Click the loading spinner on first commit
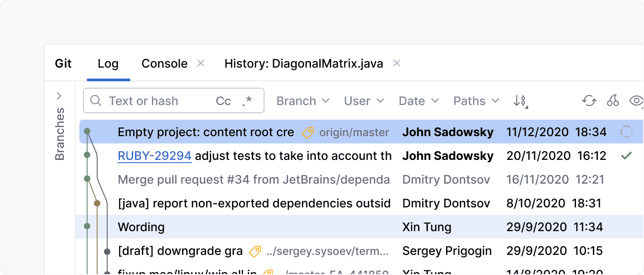Viewport: 644px width, 275px height. point(626,132)
